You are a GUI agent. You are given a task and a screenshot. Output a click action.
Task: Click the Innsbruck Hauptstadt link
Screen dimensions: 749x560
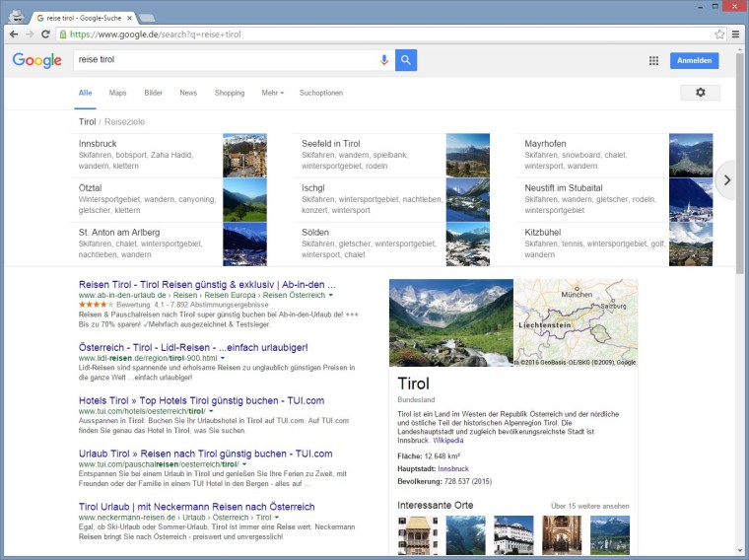click(452, 468)
